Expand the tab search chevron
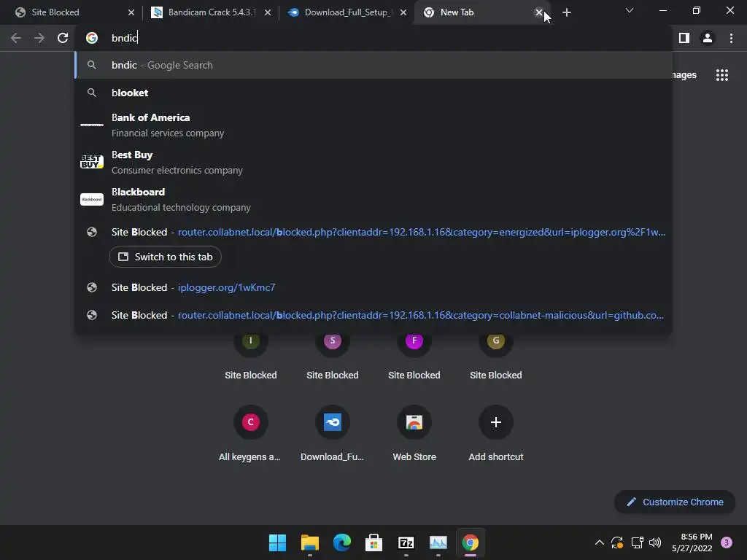The width and height of the screenshot is (747, 560). click(630, 10)
